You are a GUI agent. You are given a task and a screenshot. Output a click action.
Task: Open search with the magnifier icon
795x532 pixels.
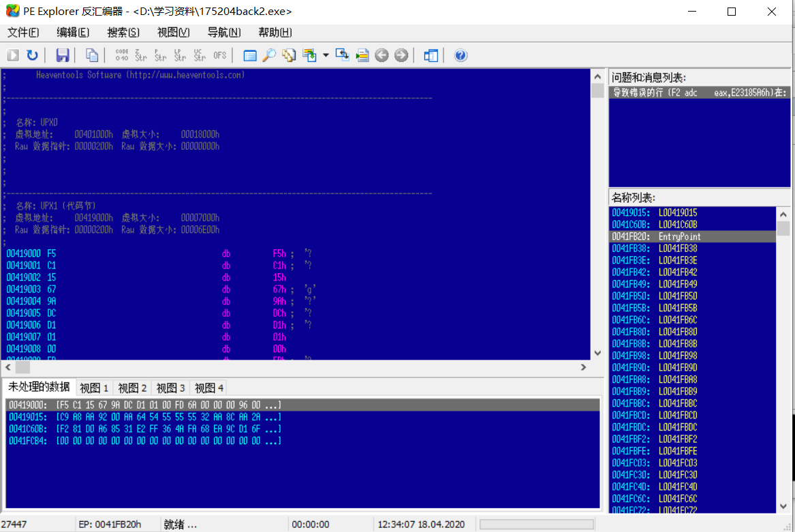pyautogui.click(x=269, y=55)
